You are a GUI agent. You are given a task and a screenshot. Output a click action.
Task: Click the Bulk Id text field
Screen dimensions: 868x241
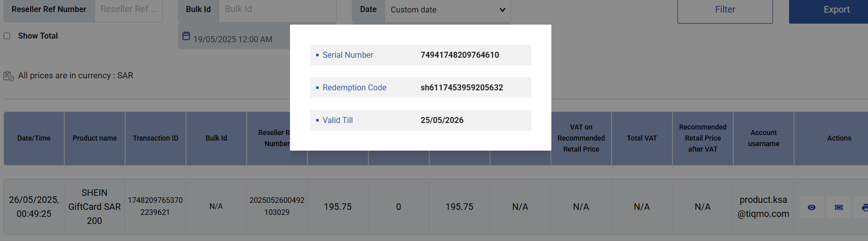pos(276,10)
